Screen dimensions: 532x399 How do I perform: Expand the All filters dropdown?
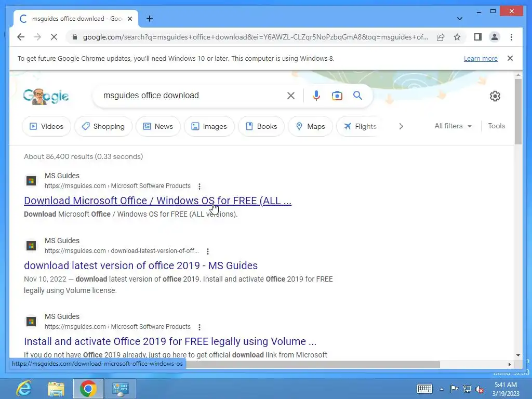coord(453,126)
